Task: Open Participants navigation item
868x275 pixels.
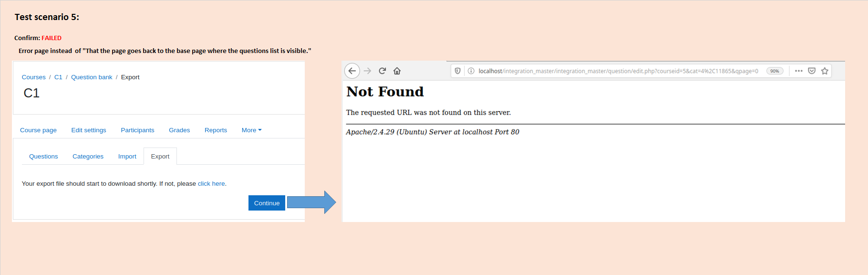Action: (x=137, y=130)
